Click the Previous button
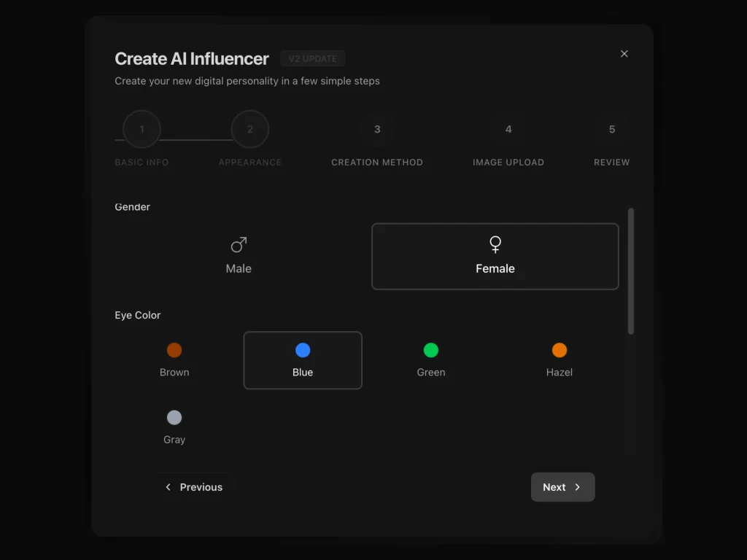This screenshot has width=747, height=560. click(193, 487)
